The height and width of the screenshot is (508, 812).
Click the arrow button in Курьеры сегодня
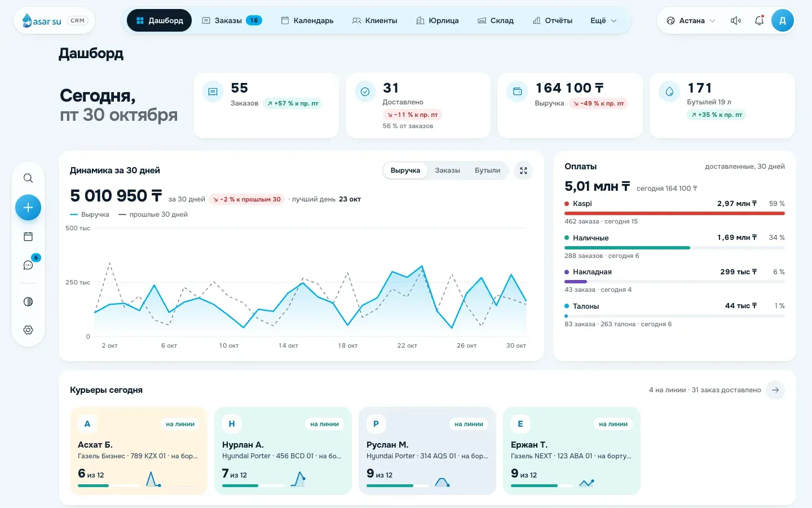[775, 390]
